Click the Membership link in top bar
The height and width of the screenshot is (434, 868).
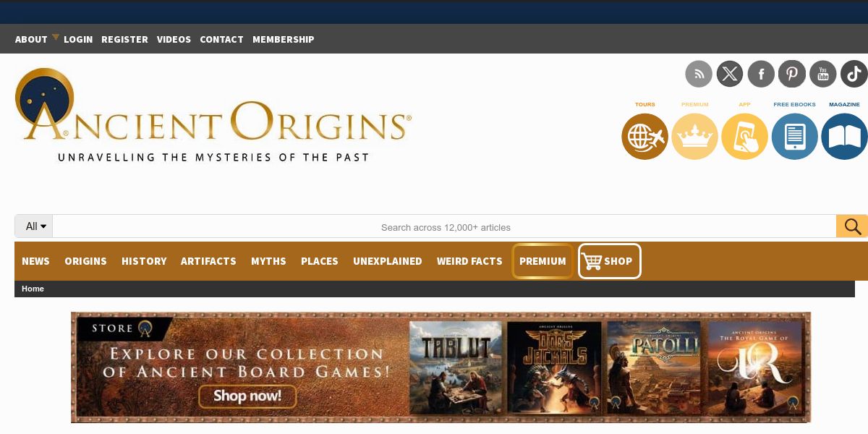283,39
